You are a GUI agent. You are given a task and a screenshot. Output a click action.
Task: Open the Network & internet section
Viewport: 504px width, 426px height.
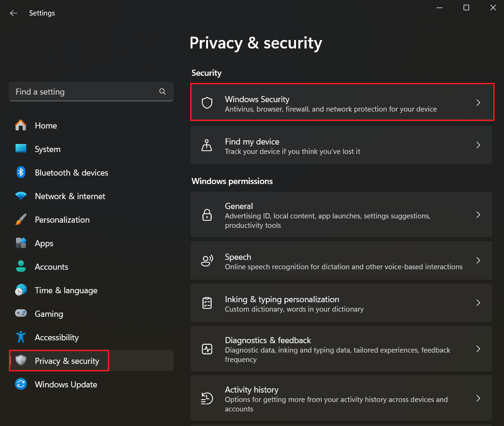click(x=70, y=196)
